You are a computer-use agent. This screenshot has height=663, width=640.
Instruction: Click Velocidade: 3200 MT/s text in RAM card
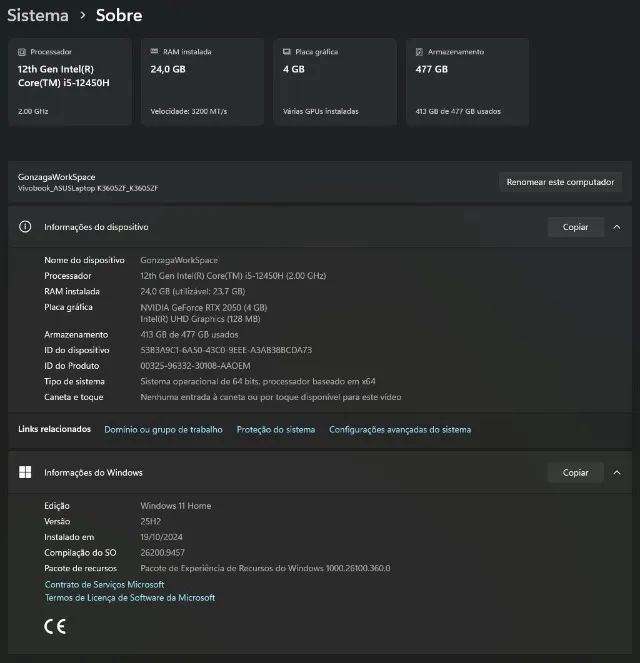click(189, 111)
